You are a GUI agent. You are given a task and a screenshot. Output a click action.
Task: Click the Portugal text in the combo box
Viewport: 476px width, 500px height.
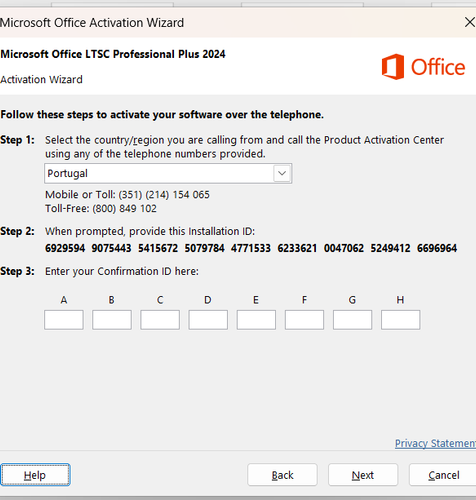(67, 173)
